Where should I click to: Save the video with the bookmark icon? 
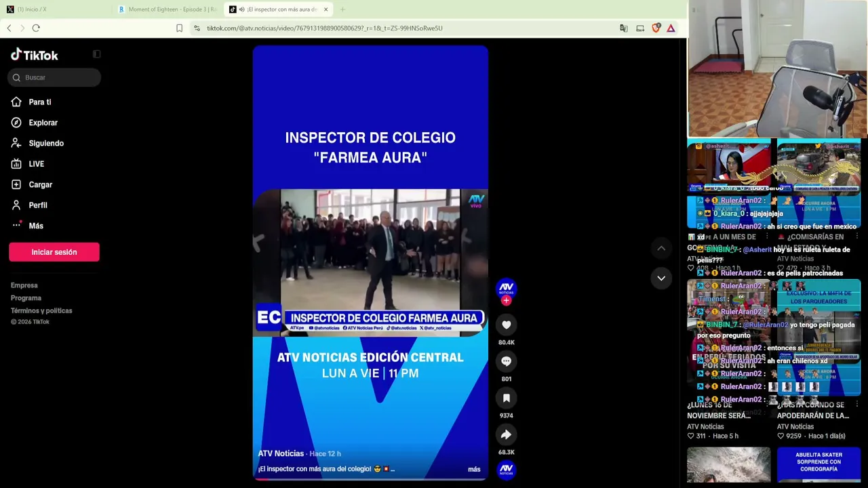coord(506,398)
